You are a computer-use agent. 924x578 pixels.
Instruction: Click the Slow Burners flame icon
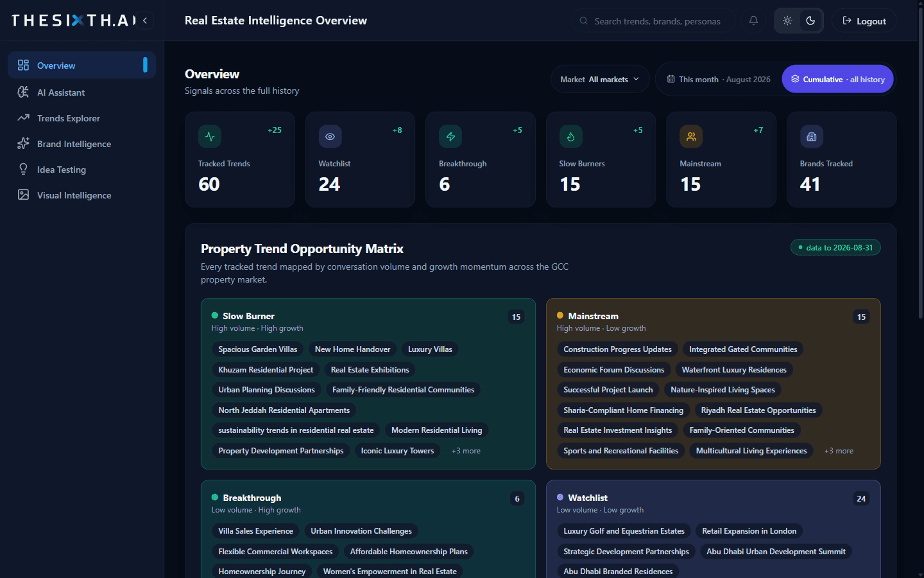click(x=570, y=136)
